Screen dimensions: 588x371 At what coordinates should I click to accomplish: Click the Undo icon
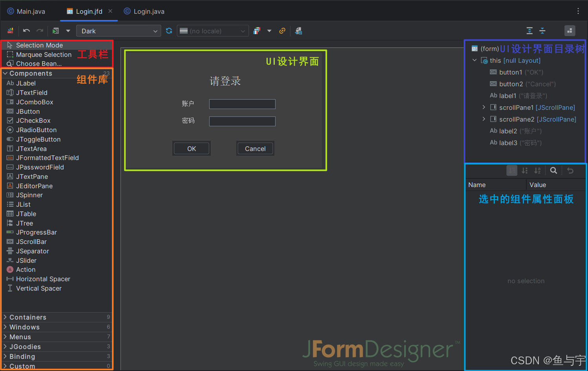tap(26, 31)
